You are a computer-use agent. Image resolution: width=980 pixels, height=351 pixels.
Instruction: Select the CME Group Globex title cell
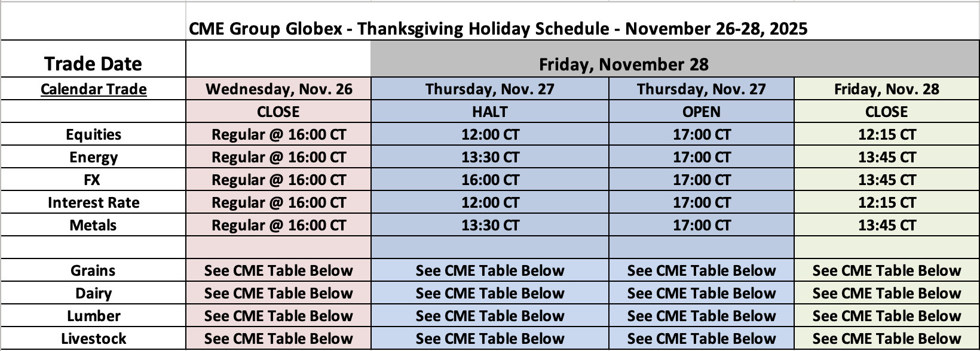point(498,28)
